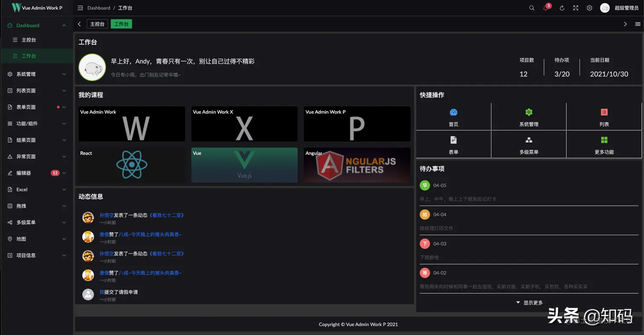Switch to the 主控台 page tab

(97, 24)
